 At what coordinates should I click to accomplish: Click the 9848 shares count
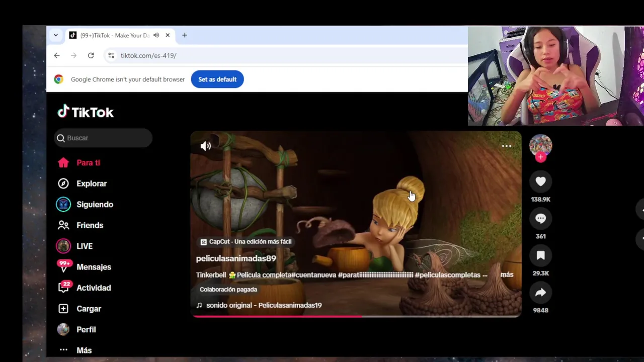(541, 310)
